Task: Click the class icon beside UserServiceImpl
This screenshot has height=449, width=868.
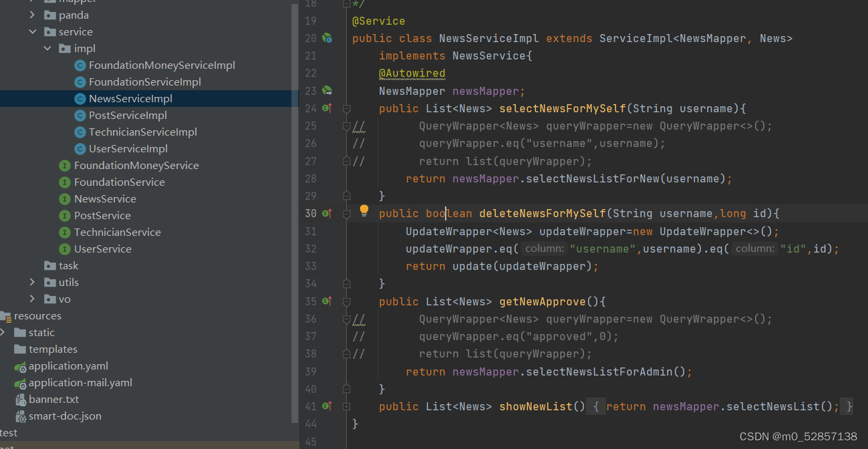Action: pos(80,148)
